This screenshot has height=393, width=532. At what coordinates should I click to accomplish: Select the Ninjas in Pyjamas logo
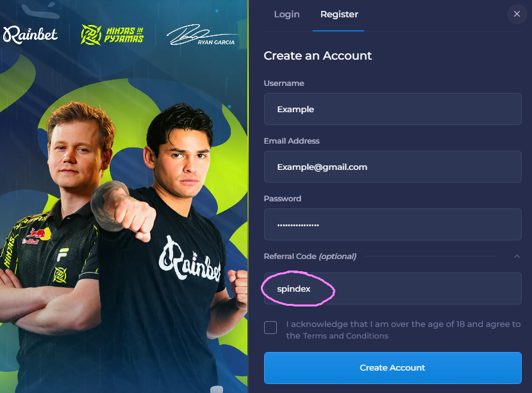(112, 32)
